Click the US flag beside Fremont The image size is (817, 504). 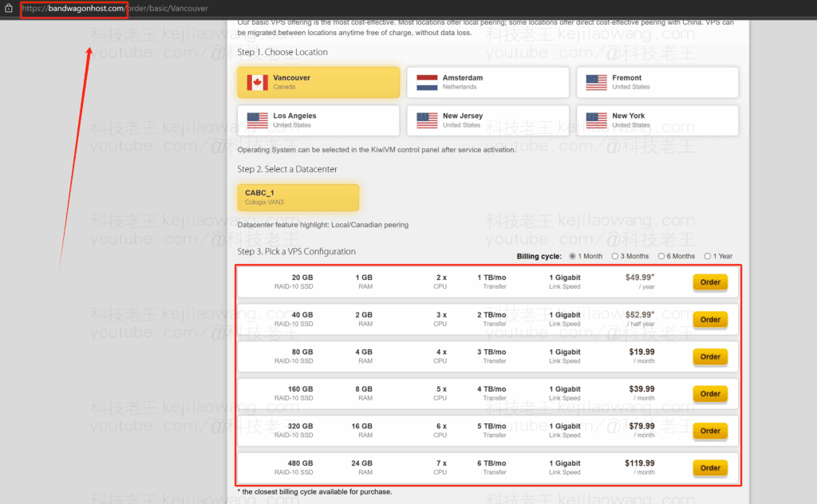pyautogui.click(x=596, y=82)
